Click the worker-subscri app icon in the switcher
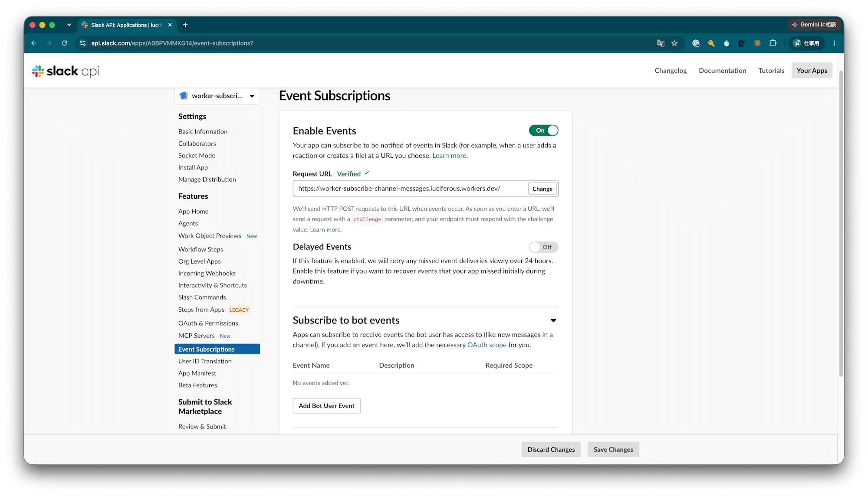 coord(184,96)
